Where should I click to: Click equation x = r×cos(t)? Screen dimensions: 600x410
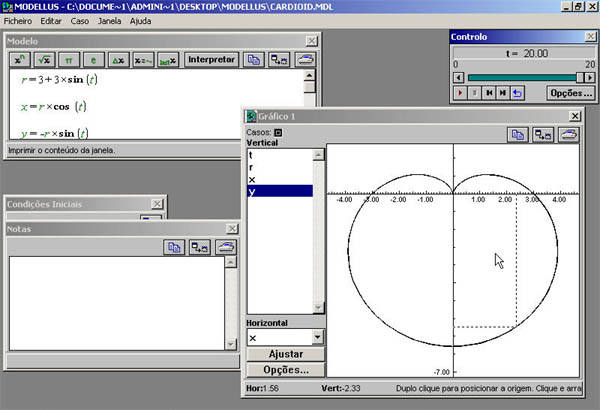[54, 106]
